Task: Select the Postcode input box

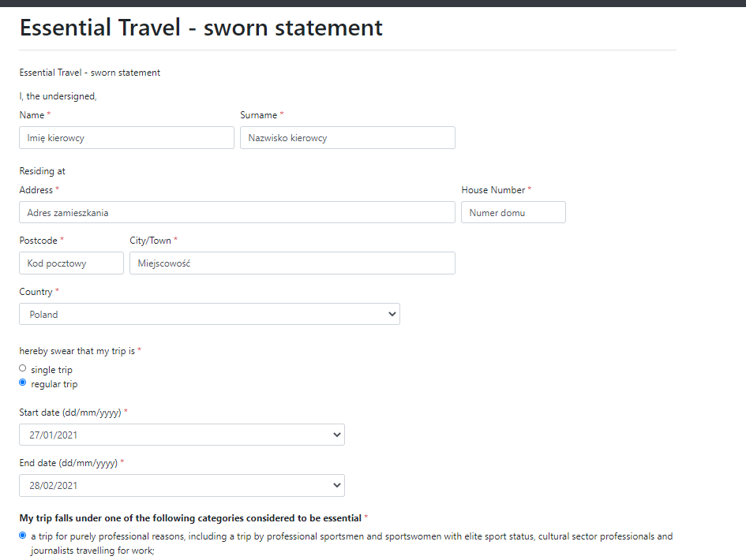Action: coord(71,263)
